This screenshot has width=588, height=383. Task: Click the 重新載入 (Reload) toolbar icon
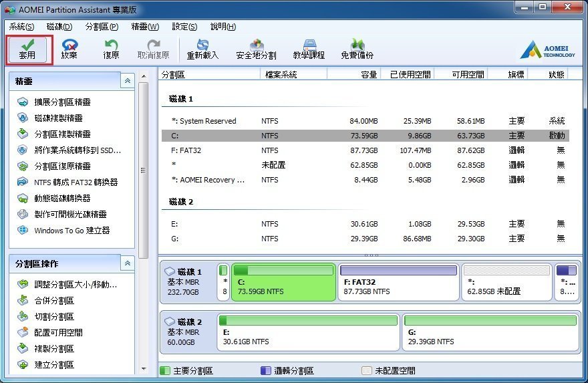202,49
